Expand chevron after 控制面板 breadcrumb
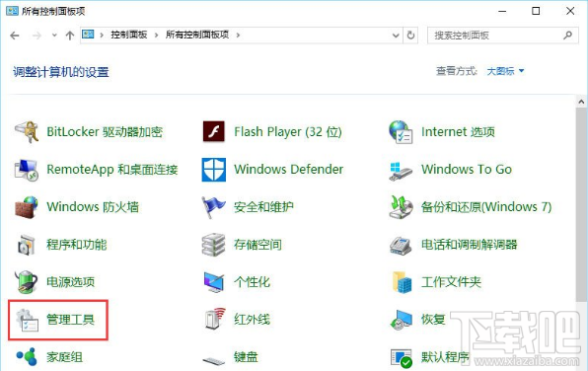588x371 pixels. pyautogui.click(x=156, y=36)
